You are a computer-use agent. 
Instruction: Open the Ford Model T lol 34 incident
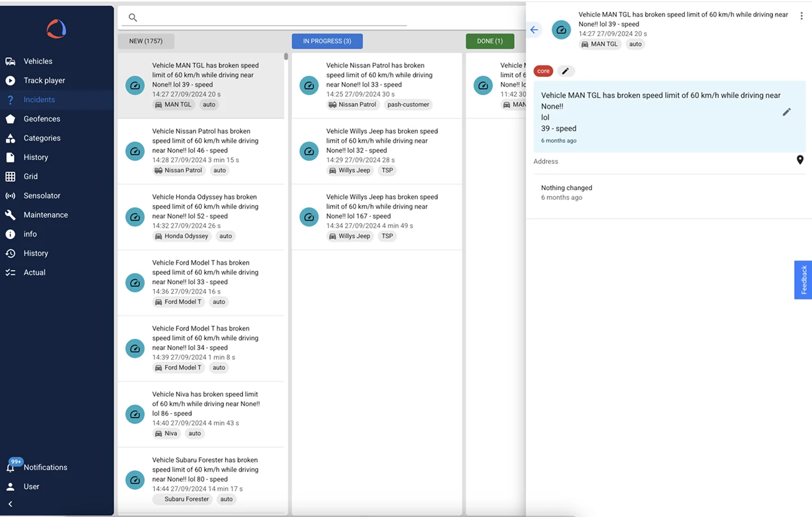[x=201, y=349]
